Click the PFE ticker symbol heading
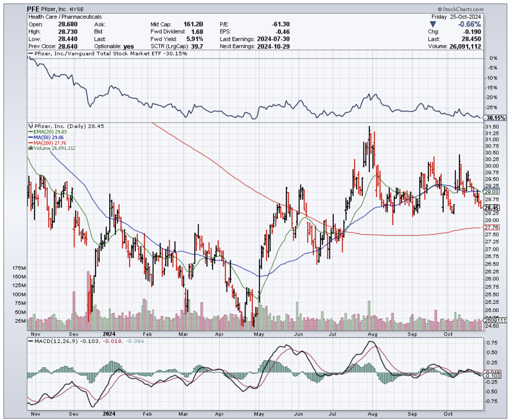Image resolution: width=509 pixels, height=420 pixels. click(36, 9)
